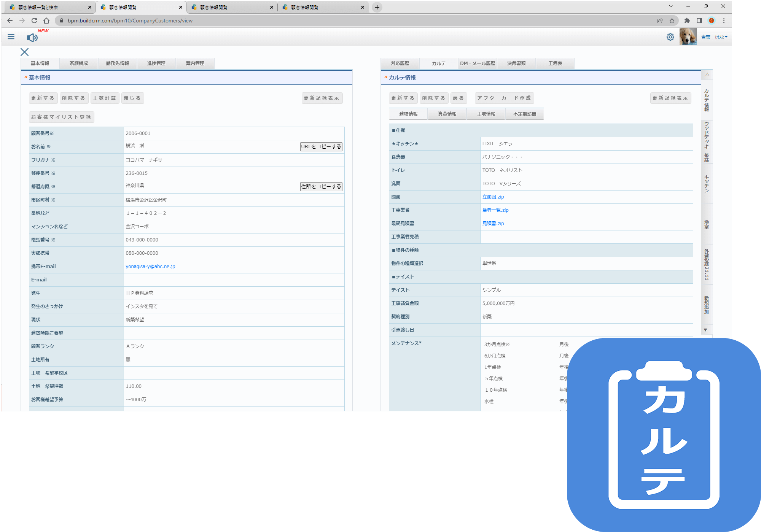Screen dimensions: 761x532
Task: Click the dog profile picture
Action: point(688,37)
